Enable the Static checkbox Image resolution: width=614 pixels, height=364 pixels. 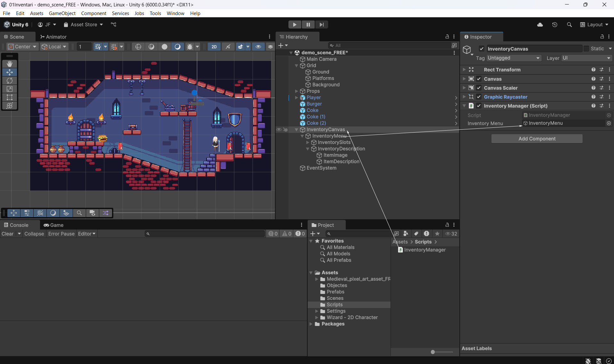pos(586,49)
